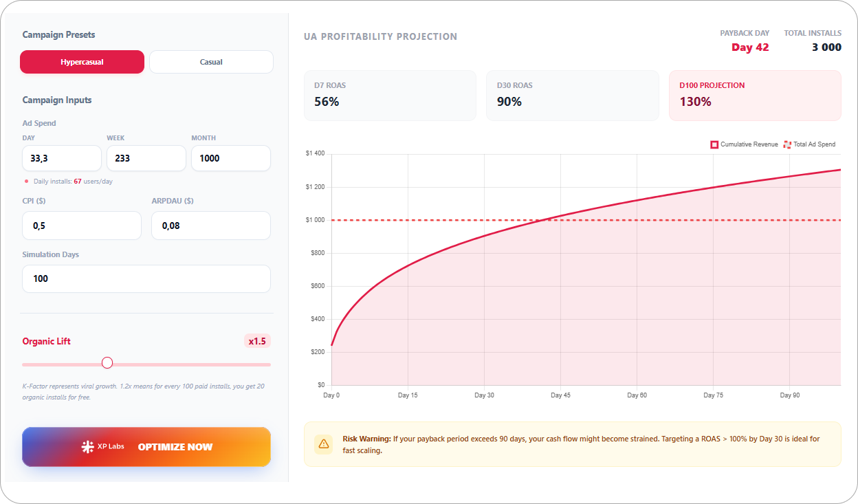This screenshot has height=504, width=858.
Task: Click the Day 42 payback value
Action: [749, 47]
